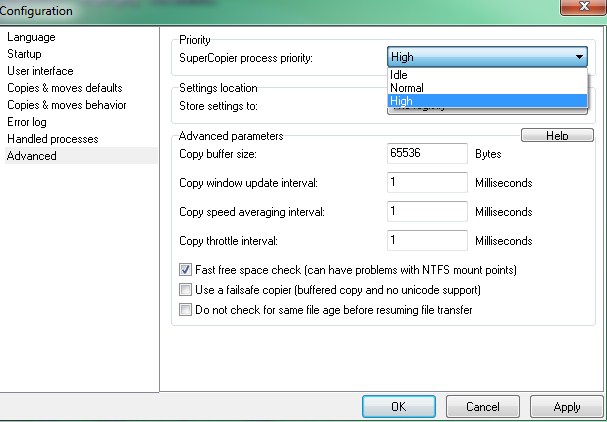Choose Normal process priority option
This screenshot has width=607, height=422.
407,88
